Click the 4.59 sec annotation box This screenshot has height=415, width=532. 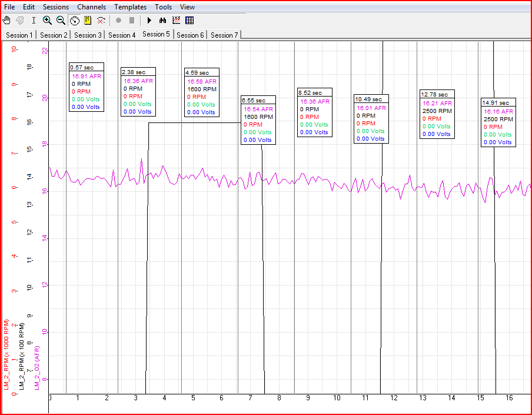[202, 92]
